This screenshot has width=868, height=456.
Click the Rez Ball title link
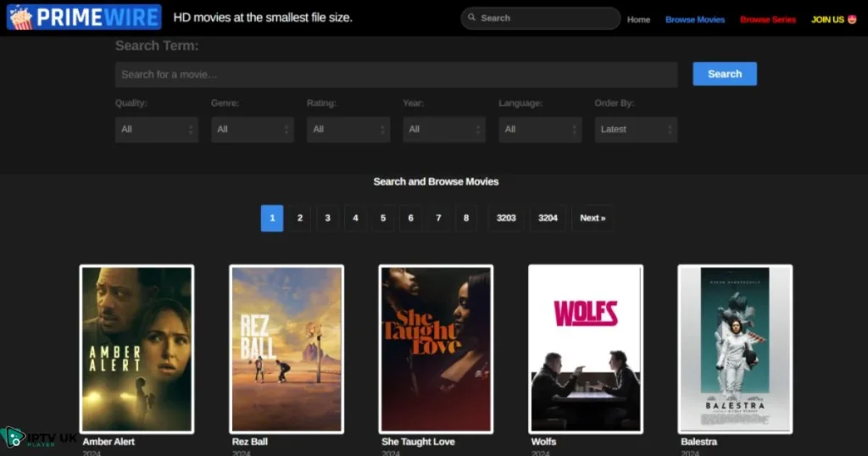coord(250,442)
